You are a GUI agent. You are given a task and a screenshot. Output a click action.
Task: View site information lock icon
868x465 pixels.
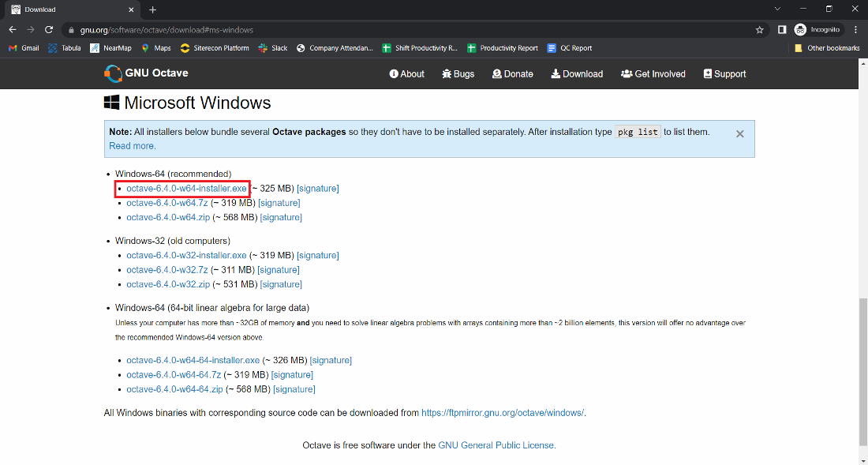point(71,30)
